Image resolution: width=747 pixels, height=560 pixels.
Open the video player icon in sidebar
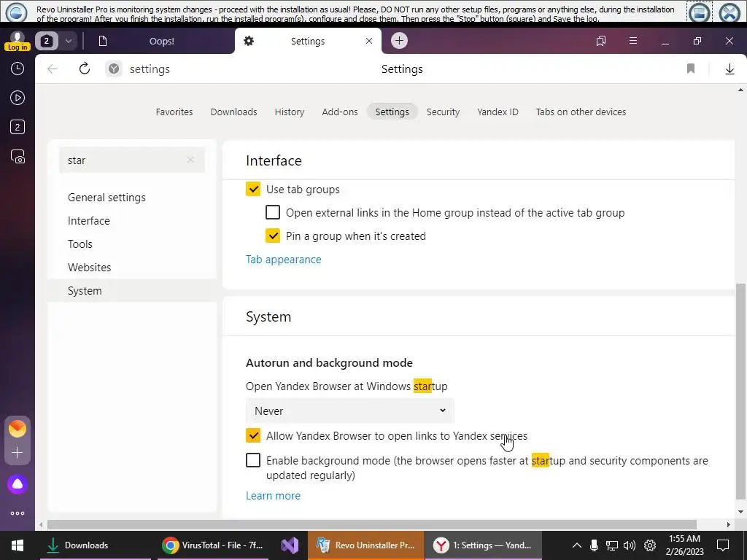click(18, 98)
